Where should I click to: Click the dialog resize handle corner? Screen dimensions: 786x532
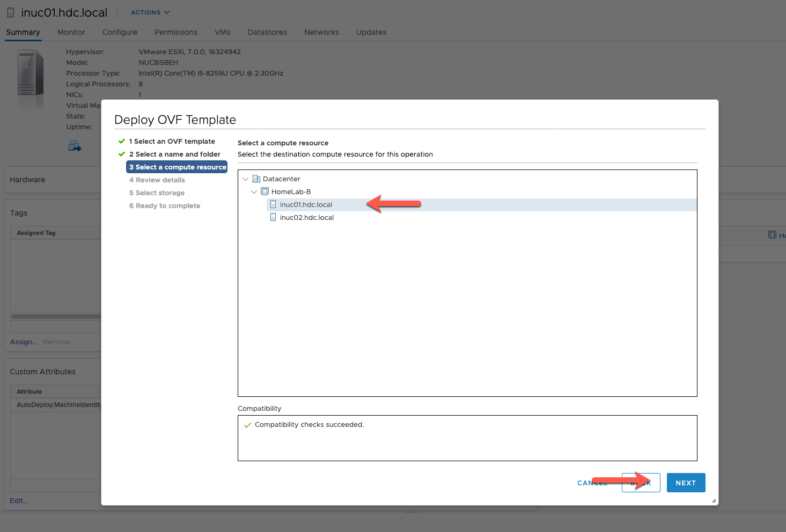[x=713, y=499]
